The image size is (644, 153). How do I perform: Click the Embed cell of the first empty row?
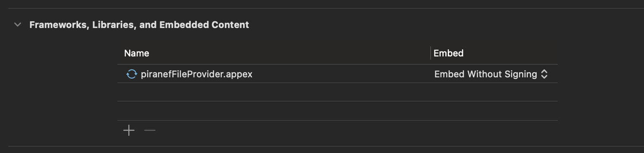click(x=494, y=92)
